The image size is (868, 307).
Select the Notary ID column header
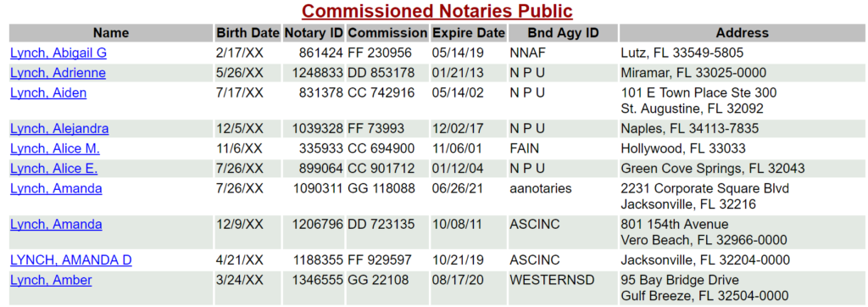point(314,33)
